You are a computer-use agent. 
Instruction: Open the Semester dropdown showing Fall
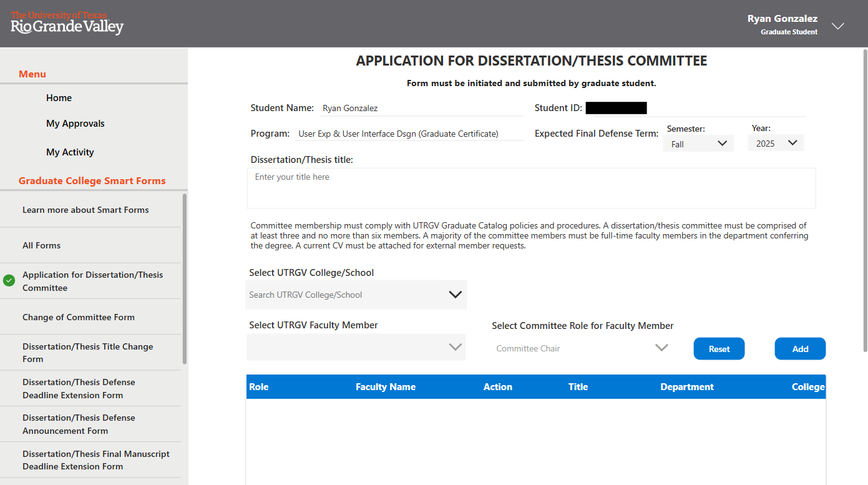[x=698, y=144]
